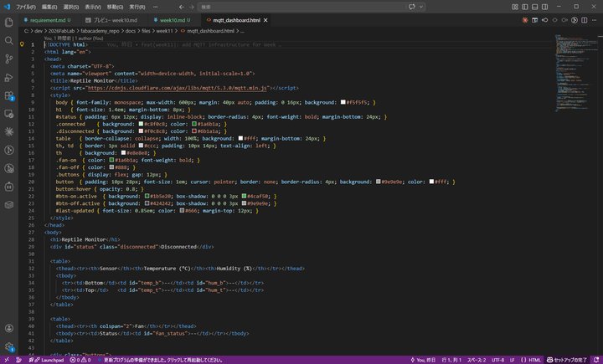Image resolution: width=603 pixels, height=364 pixels.
Task: Open the 実行(R) menu
Action: click(x=137, y=7)
